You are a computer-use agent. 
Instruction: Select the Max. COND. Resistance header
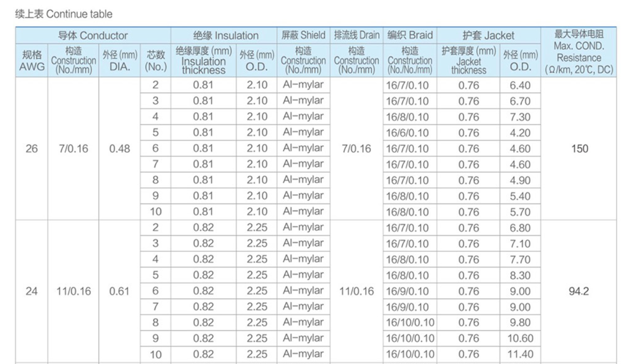click(579, 52)
